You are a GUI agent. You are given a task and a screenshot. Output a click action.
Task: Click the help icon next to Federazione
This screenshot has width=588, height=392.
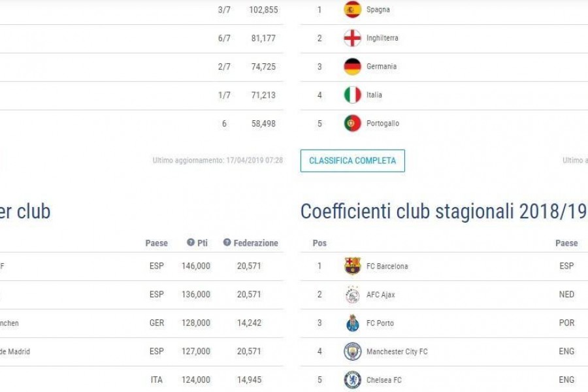pos(227,242)
